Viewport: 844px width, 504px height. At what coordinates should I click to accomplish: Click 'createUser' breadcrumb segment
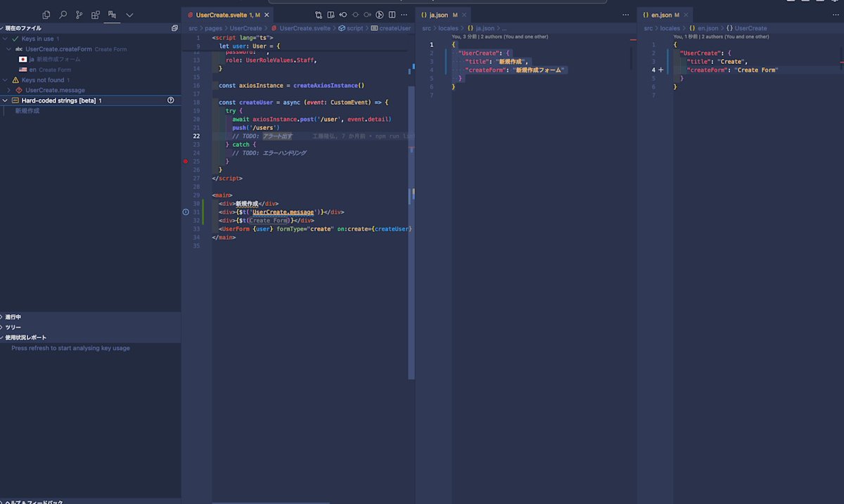click(395, 28)
